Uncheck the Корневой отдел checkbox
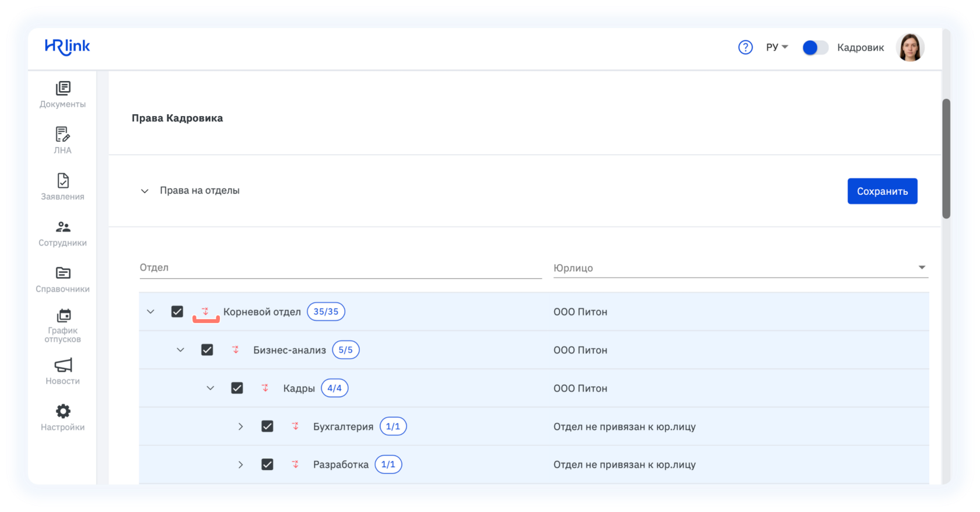 click(177, 311)
